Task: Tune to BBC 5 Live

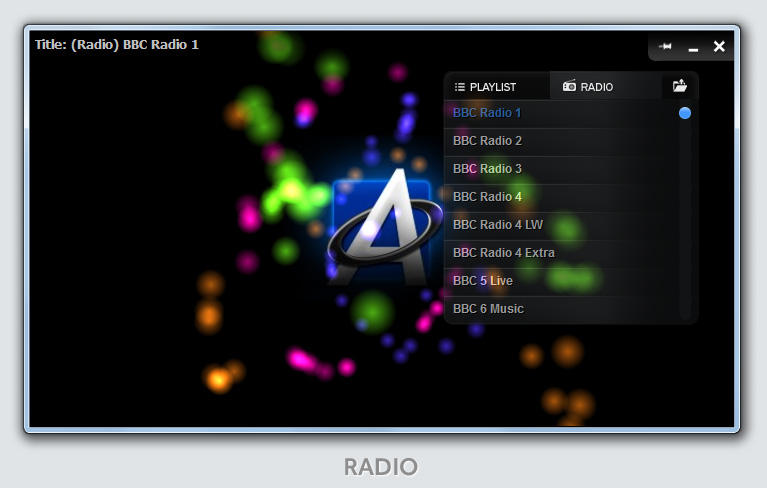Action: click(561, 281)
